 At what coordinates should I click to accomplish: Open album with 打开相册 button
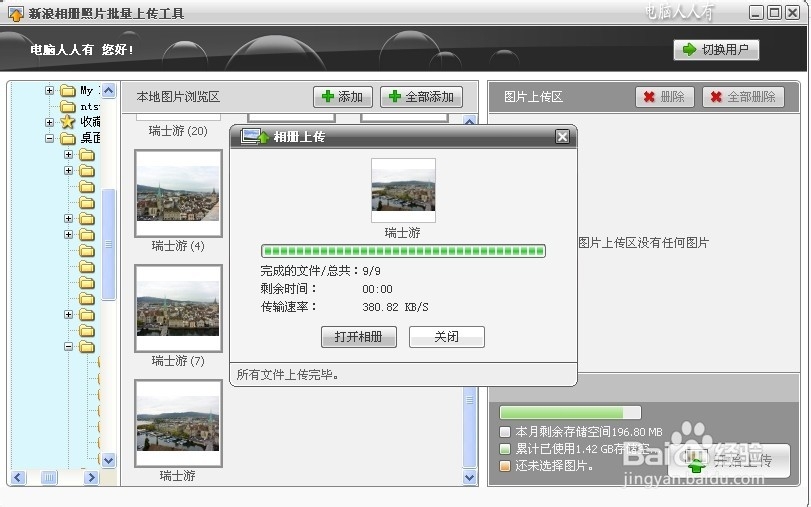coord(358,337)
